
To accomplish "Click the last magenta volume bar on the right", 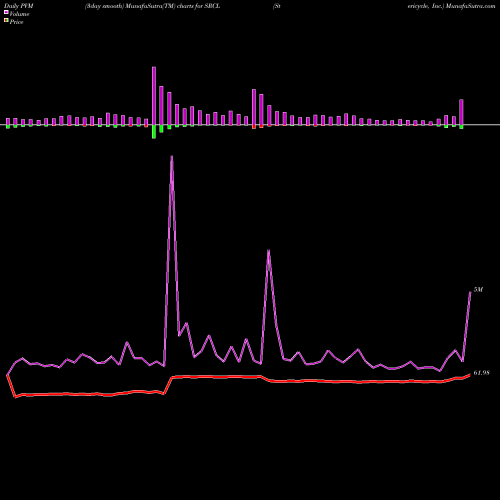I will tap(461, 112).
